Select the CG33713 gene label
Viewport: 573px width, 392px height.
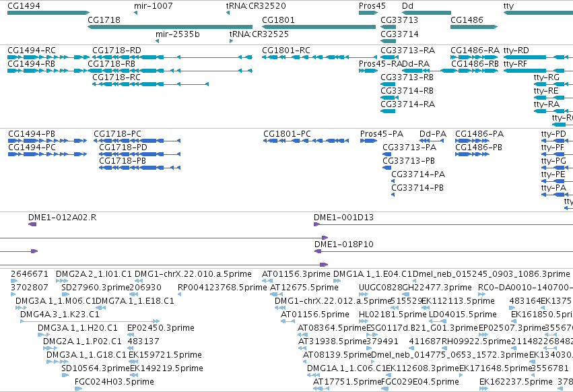pos(399,20)
